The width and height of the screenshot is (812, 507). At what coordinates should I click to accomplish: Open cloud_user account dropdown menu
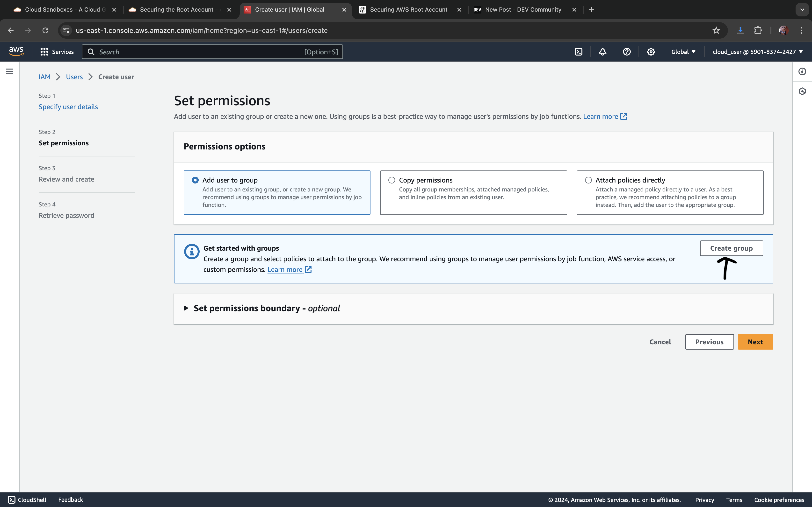(x=757, y=52)
